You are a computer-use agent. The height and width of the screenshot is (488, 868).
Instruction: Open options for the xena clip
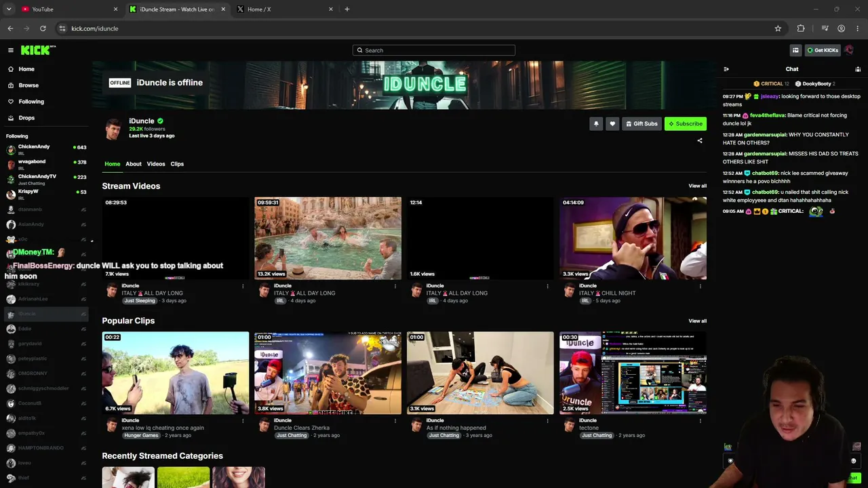pyautogui.click(x=243, y=421)
